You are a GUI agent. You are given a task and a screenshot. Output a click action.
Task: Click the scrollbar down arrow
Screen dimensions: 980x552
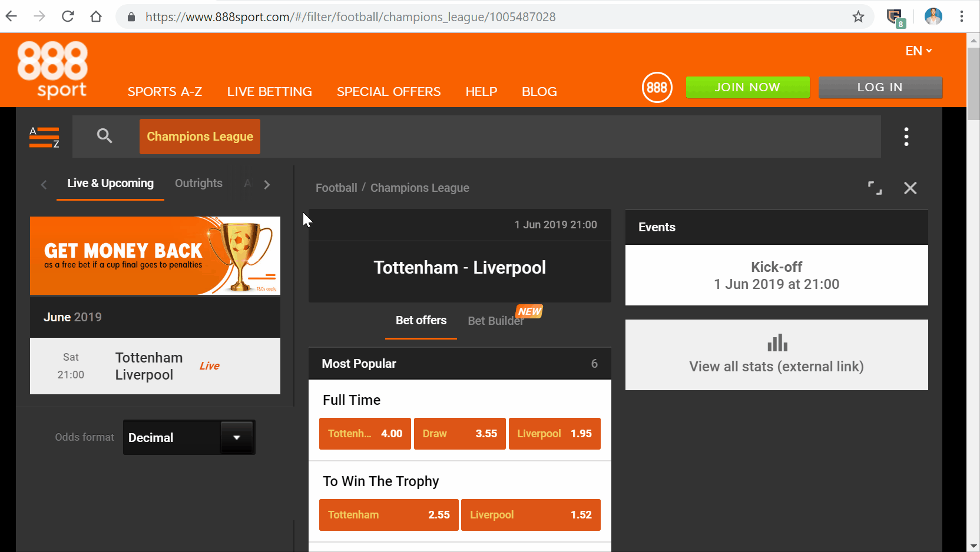[974, 546]
